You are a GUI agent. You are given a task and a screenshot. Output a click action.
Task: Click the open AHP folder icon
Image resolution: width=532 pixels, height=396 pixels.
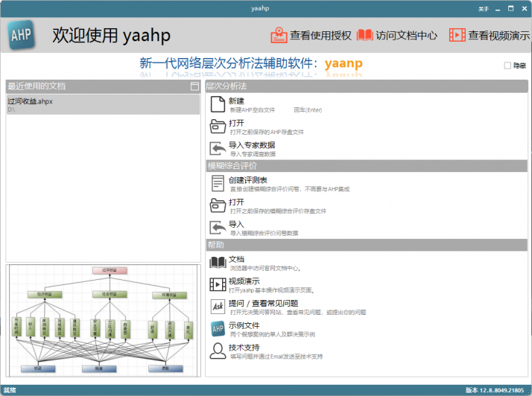(218, 127)
